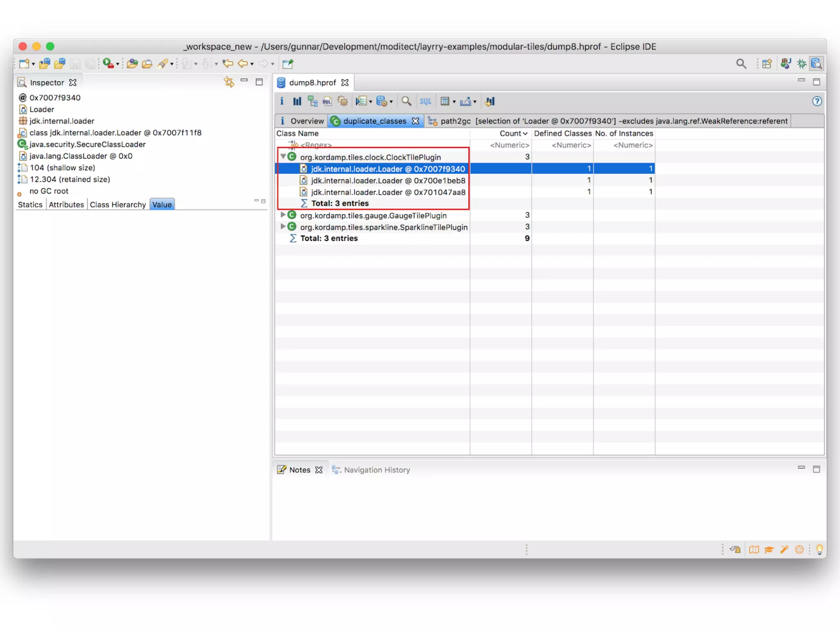Expand the SparklineTilePlugin tree node

[283, 226]
